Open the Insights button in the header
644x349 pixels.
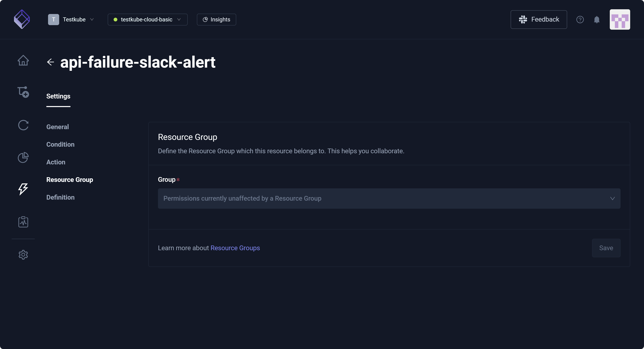[216, 19]
